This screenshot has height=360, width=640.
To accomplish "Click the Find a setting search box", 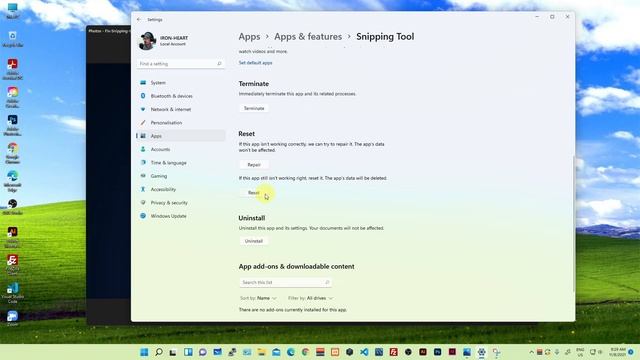I will point(180,64).
